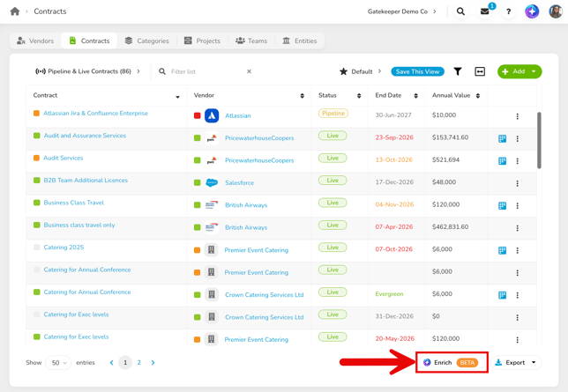Open kanban icon for Catering 2025 row
Viewport: 568px width, 392px height.
tap(502, 250)
